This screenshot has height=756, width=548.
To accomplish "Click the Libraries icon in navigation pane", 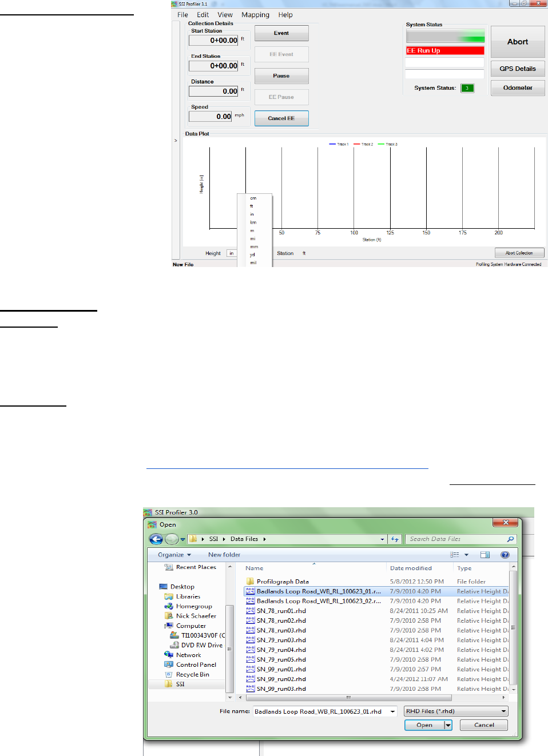I will [x=169, y=596].
